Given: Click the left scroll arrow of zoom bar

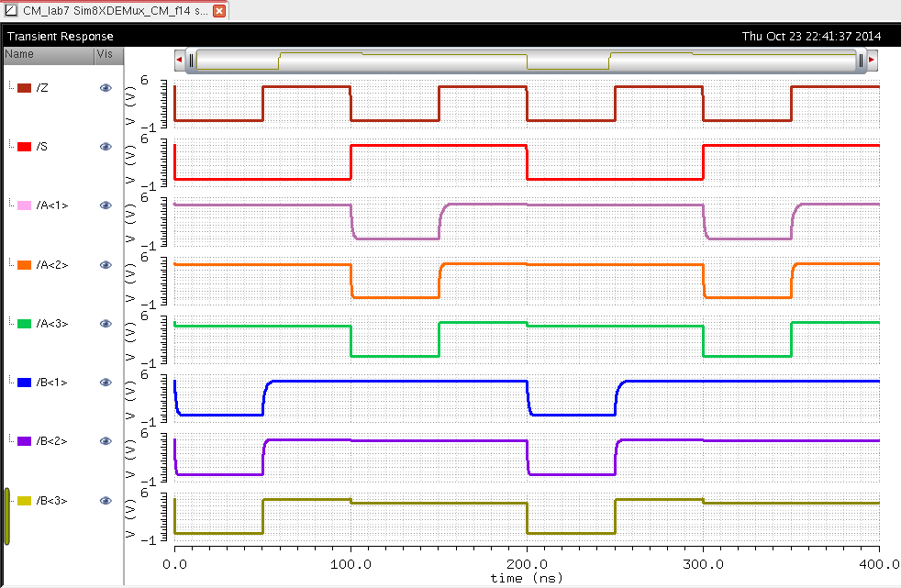Looking at the screenshot, I should point(180,60).
